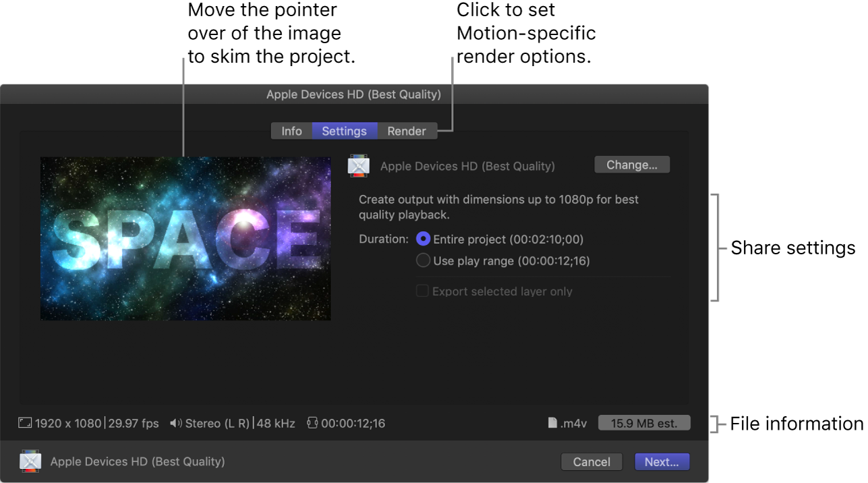Click the Apple Devices HD label in bottom bar
This screenshot has width=868, height=483.
click(138, 461)
